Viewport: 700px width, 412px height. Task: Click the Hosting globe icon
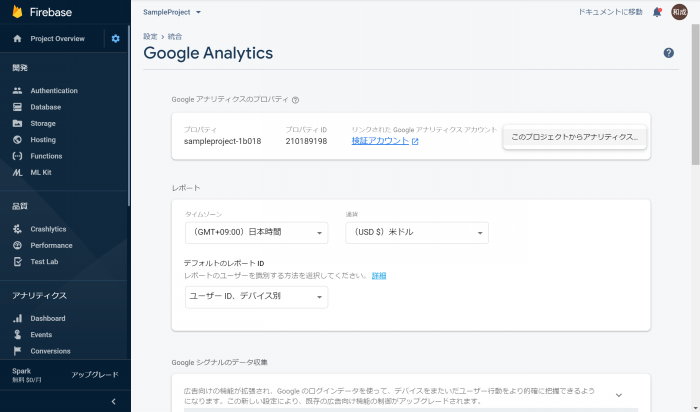tap(17, 140)
